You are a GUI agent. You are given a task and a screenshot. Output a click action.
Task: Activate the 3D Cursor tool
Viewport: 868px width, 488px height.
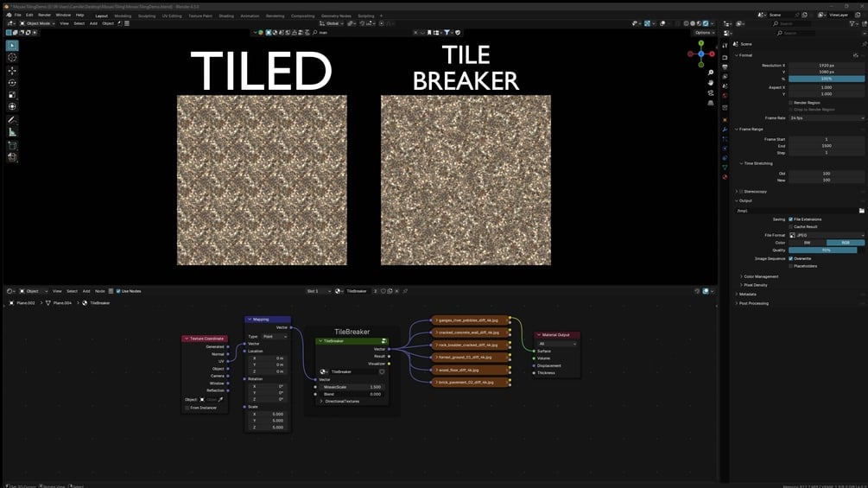click(12, 58)
